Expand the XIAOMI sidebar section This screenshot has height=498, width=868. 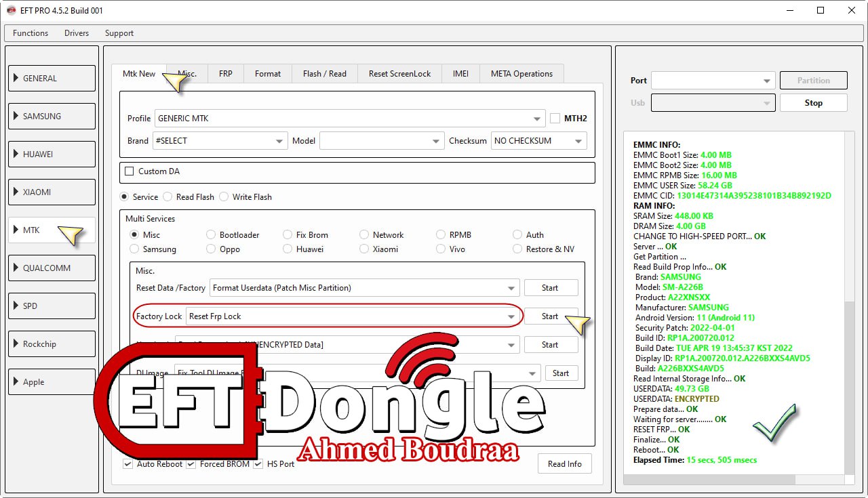pos(52,192)
